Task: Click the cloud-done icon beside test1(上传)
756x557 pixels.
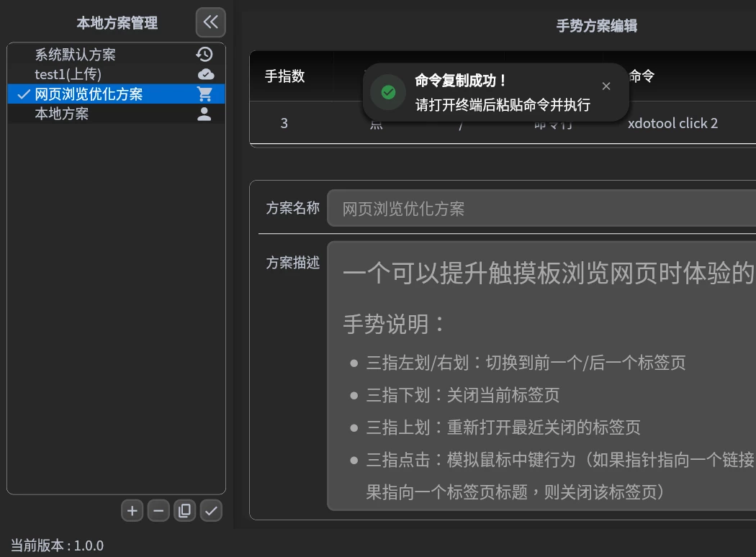Action: 205,74
